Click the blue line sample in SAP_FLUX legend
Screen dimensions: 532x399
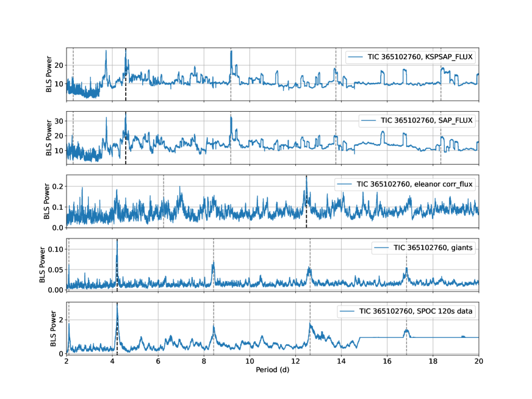pos(368,121)
